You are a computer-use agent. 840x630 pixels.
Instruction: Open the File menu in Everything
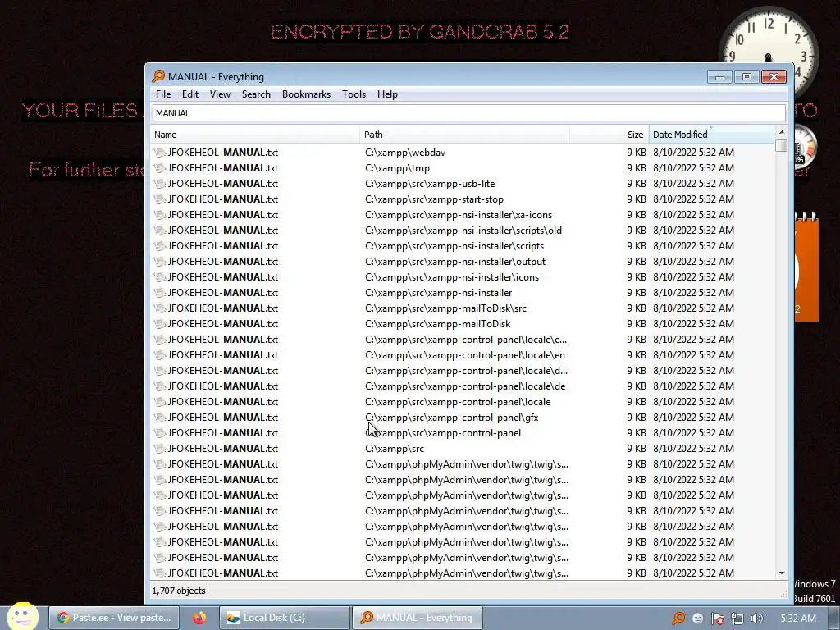[x=163, y=94]
